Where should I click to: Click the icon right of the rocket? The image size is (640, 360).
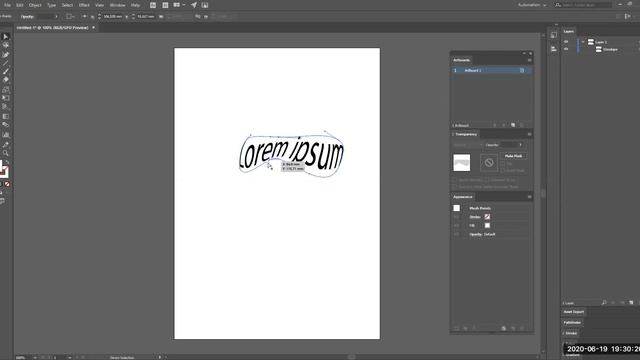pos(204,5)
